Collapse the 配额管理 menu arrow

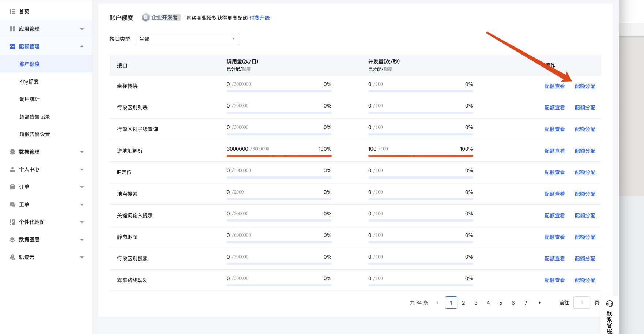pyautogui.click(x=82, y=46)
